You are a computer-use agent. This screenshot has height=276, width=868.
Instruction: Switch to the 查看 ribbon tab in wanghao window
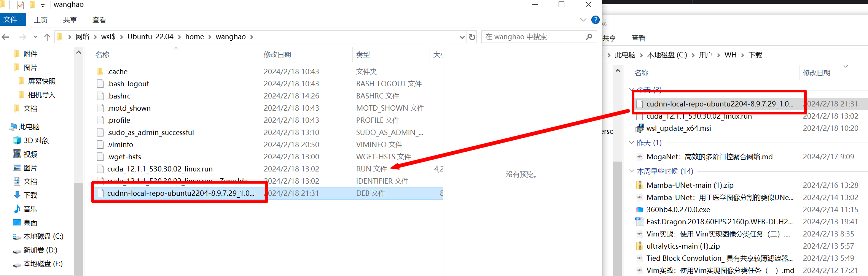pos(99,20)
